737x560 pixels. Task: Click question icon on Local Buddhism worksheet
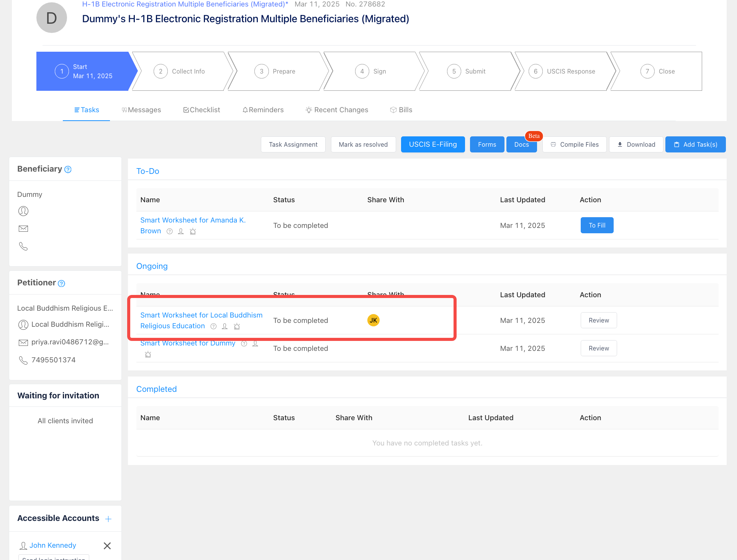[214, 326]
